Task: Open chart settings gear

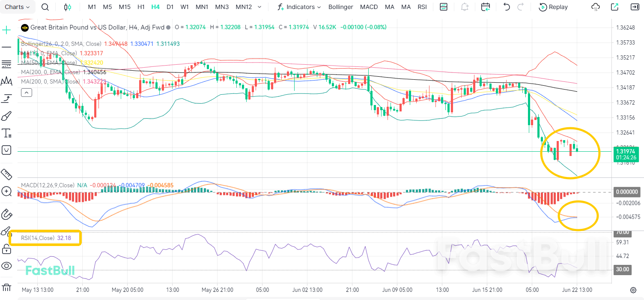Action: coord(633,290)
